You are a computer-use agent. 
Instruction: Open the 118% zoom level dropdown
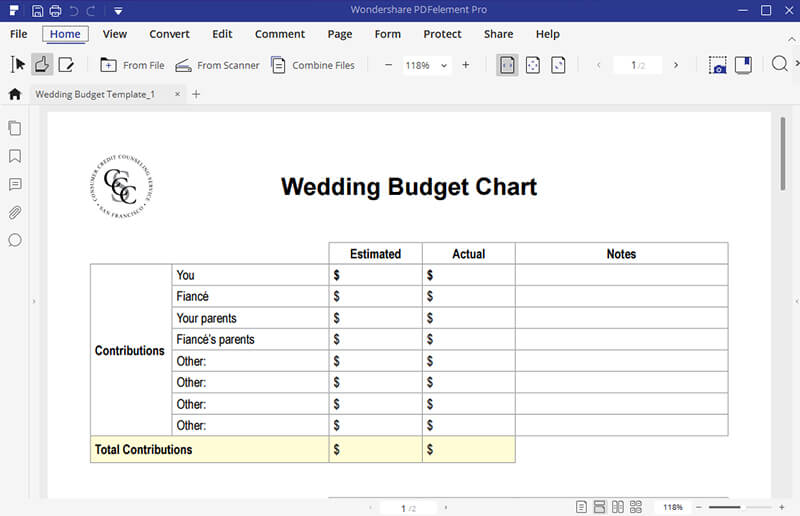click(443, 65)
